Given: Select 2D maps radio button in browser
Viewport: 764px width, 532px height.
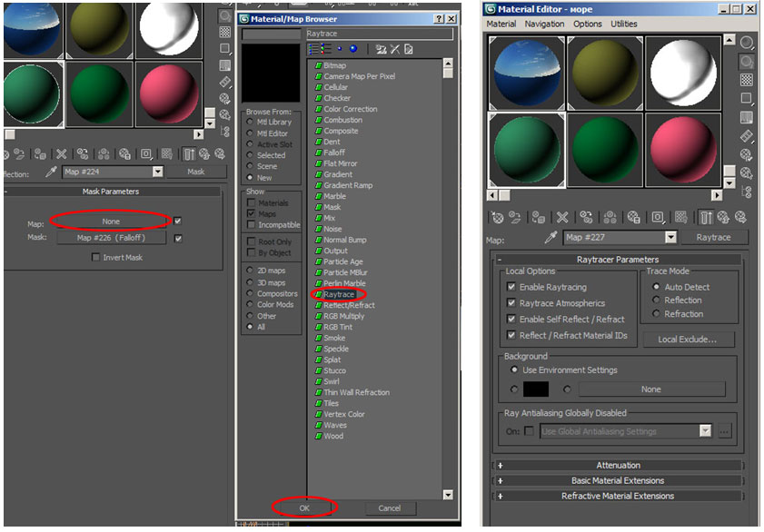Looking at the screenshot, I should (250, 271).
